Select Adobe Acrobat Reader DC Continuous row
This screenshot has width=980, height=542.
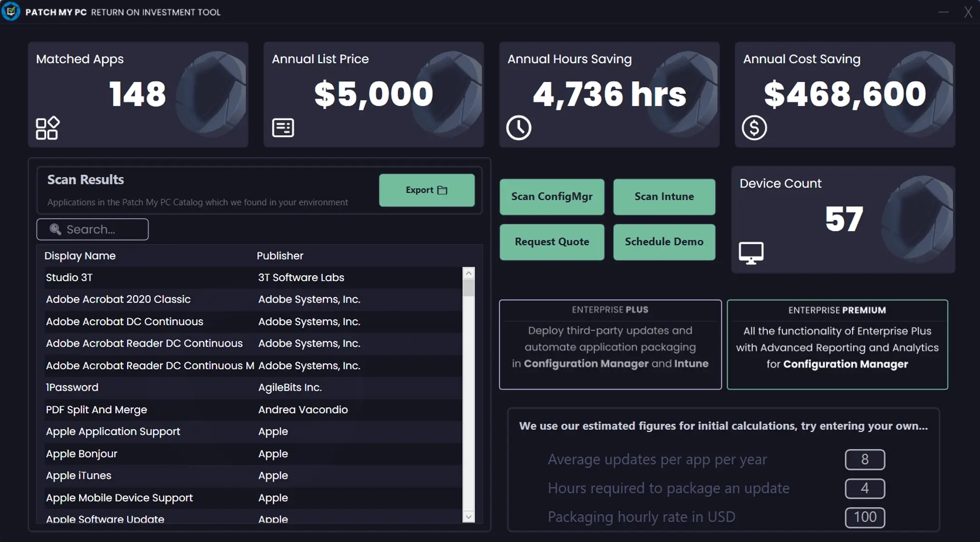[x=253, y=343]
